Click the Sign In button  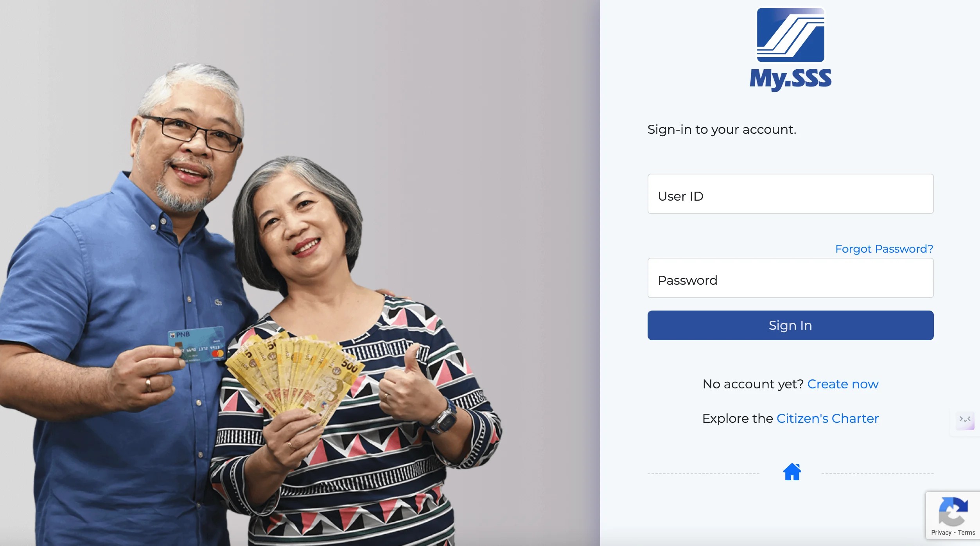(x=790, y=325)
